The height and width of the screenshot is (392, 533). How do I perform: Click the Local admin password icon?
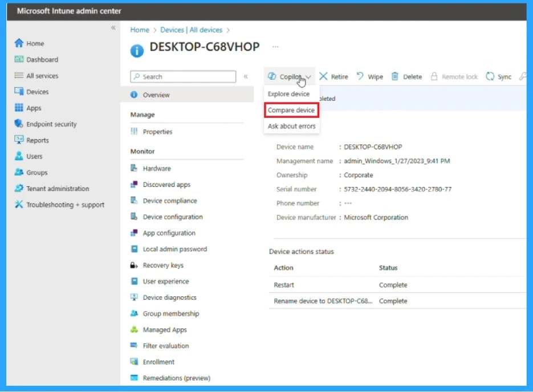pos(135,248)
